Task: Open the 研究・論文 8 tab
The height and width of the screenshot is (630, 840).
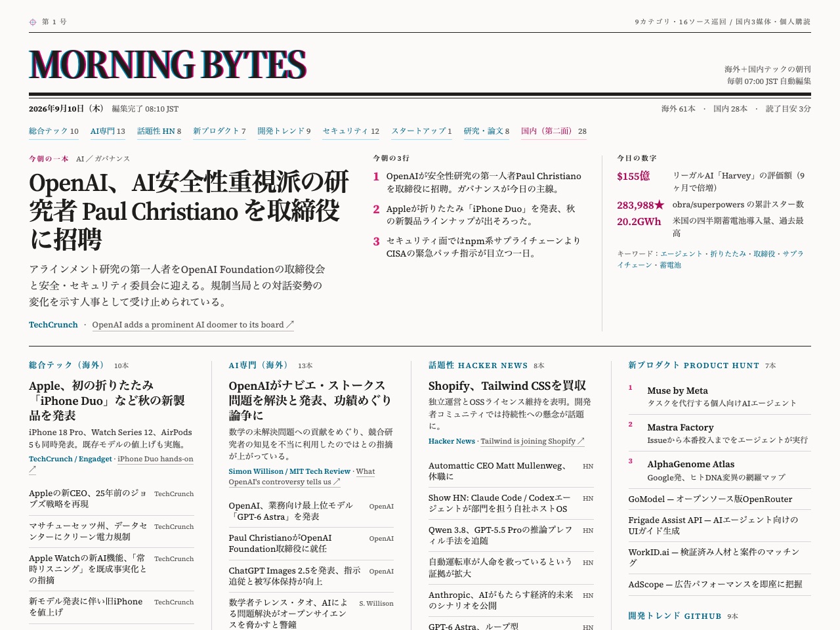Action: (x=486, y=131)
